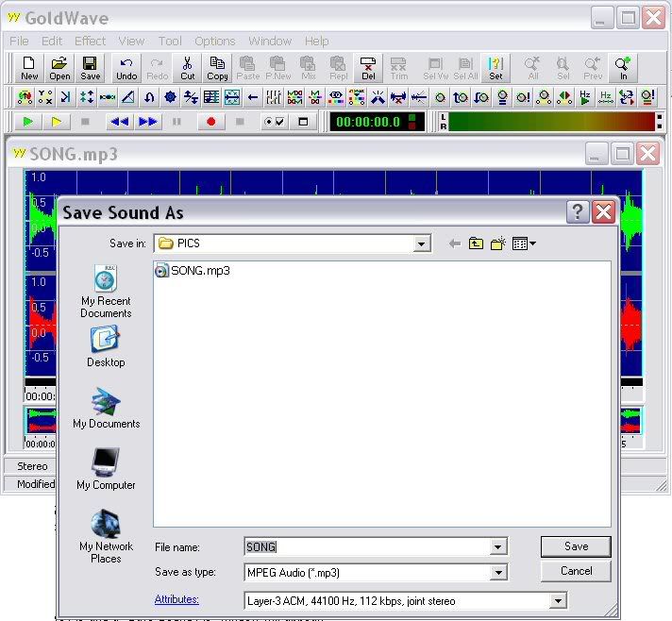Open the Window menu
672x621 pixels.
[270, 42]
